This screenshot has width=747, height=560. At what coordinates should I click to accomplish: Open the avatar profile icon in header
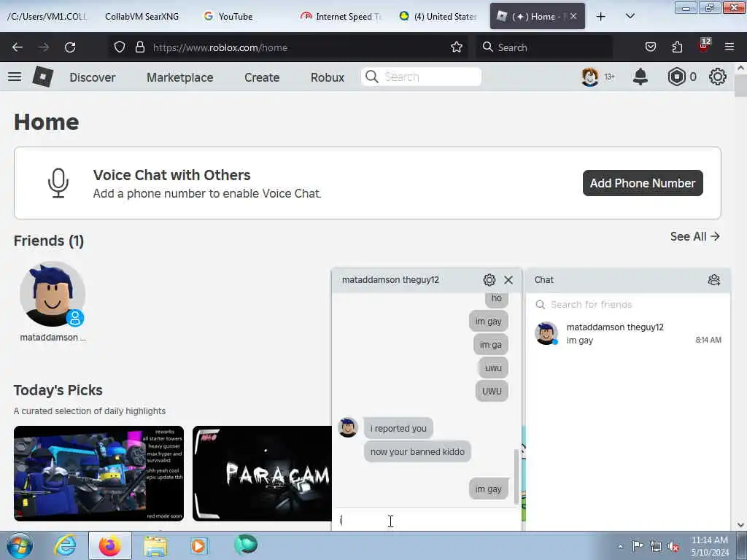[x=589, y=77]
